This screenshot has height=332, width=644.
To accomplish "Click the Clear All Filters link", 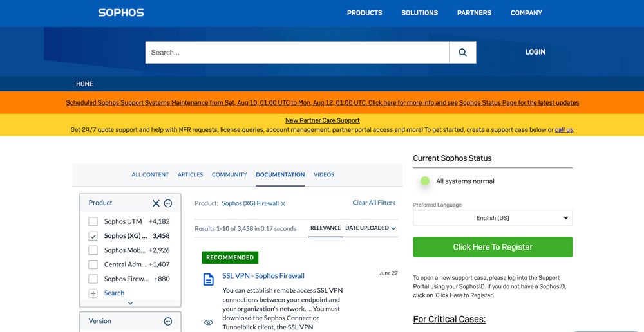I will [x=374, y=203].
